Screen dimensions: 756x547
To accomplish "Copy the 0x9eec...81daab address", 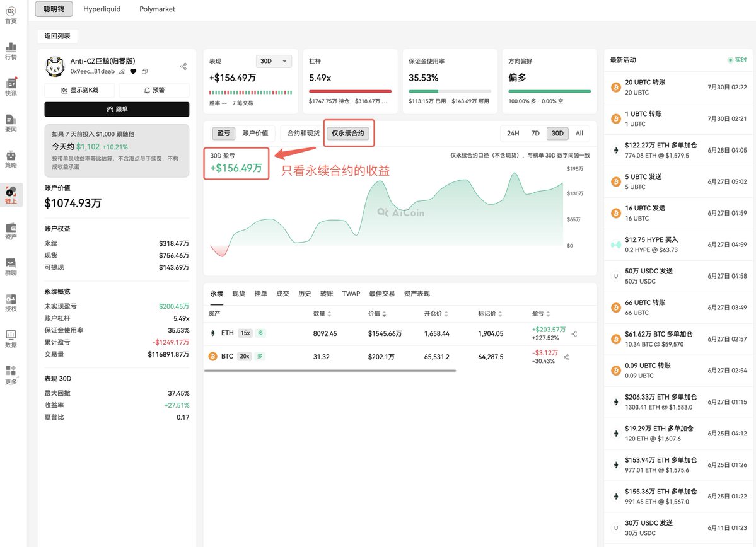I will [x=144, y=71].
